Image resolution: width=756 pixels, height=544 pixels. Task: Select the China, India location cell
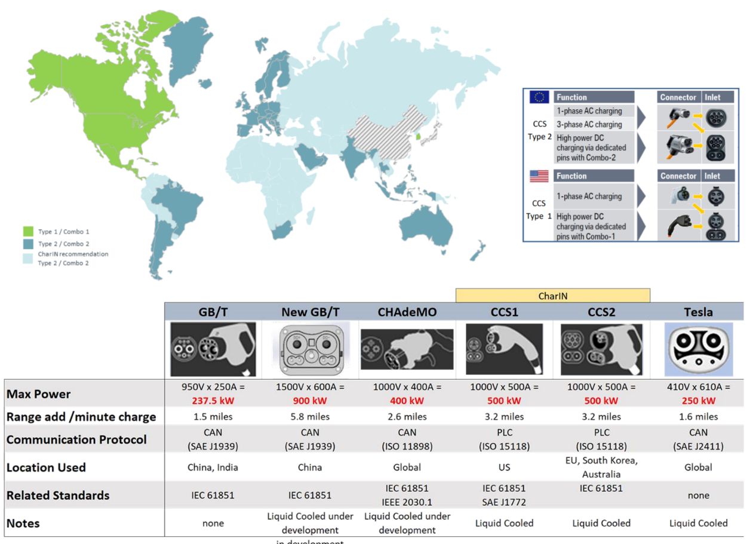pos(213,468)
